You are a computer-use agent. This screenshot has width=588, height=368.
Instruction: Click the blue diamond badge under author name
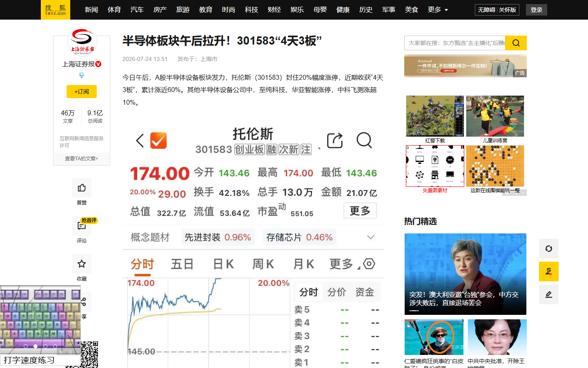coord(82,75)
